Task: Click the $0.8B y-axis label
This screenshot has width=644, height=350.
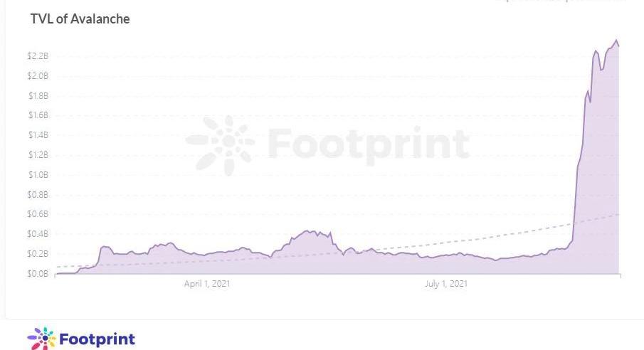Action: coord(38,194)
